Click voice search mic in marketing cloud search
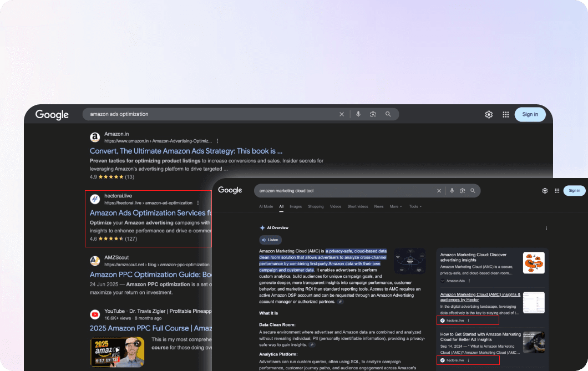 tap(452, 191)
